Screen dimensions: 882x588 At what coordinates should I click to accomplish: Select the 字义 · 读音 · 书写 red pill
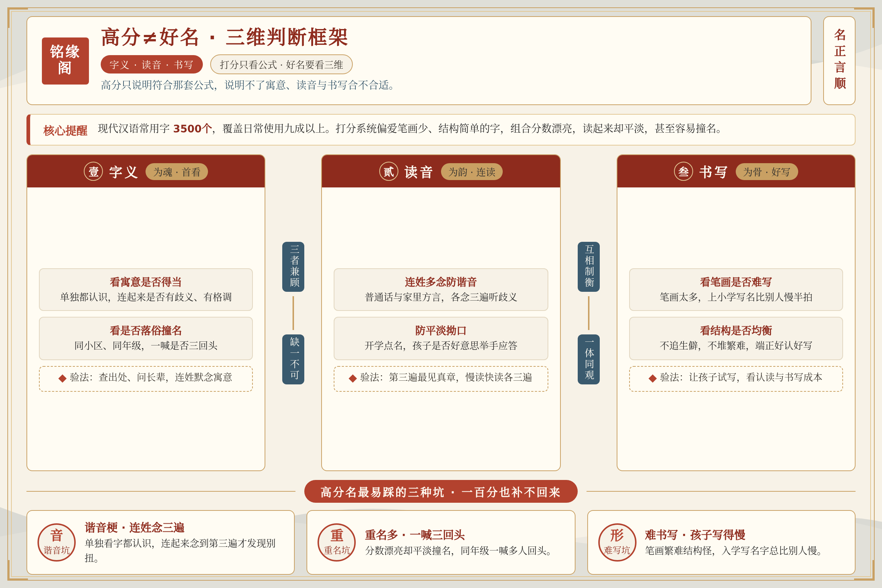[x=151, y=65]
